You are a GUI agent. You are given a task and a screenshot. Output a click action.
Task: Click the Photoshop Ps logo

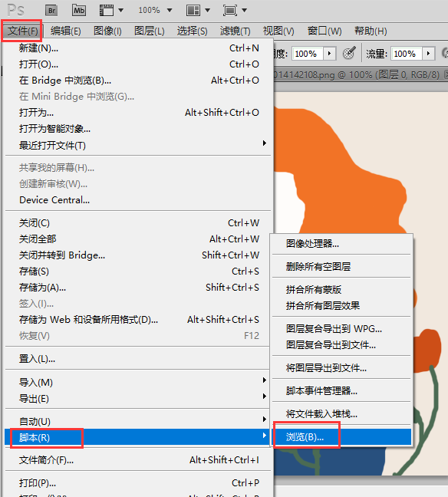15,10
